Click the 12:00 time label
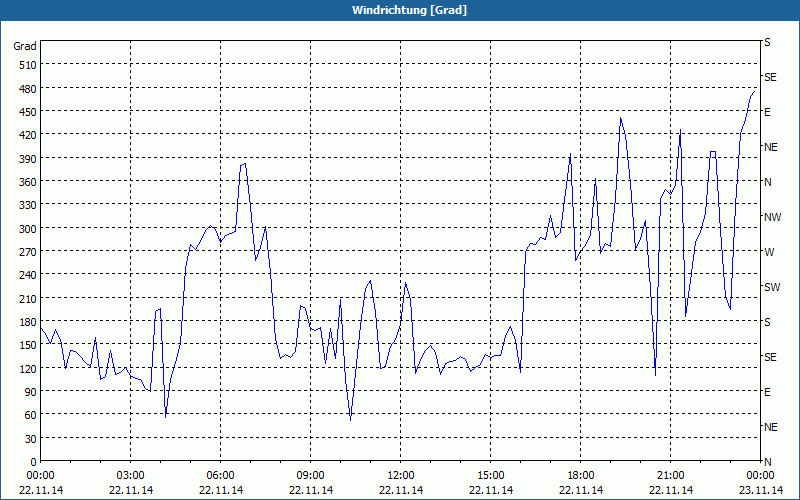 pos(401,476)
